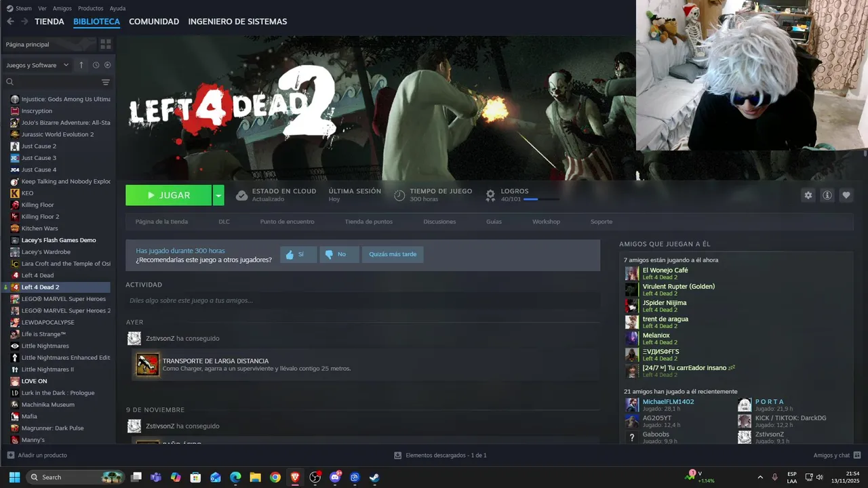Image resolution: width=868 pixels, height=488 pixels.
Task: Sort library with the up arrow
Action: coord(81,65)
